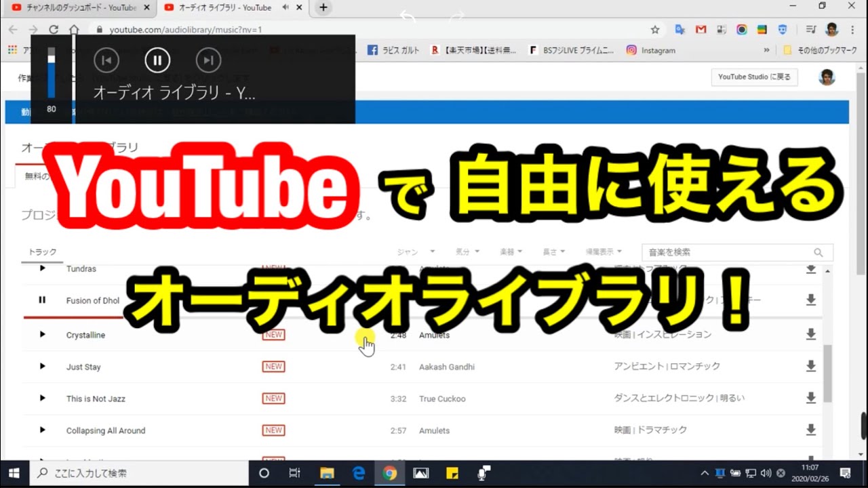The width and height of the screenshot is (868, 488).
Task: Open a new browser tab
Action: tap(323, 7)
